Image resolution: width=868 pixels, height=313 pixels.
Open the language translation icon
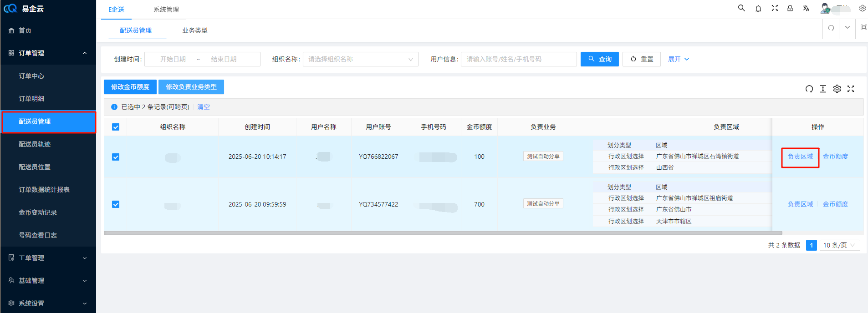806,8
